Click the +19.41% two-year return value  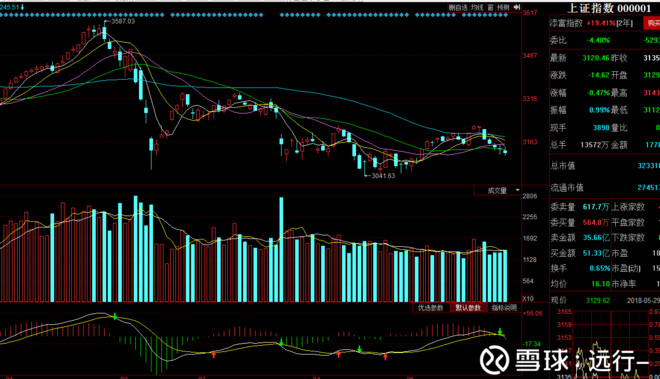(x=601, y=23)
